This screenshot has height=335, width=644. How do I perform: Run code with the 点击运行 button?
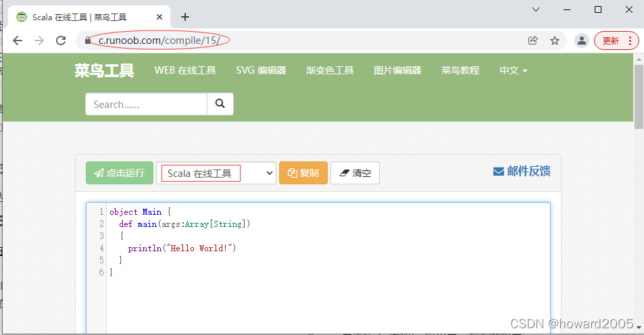coord(120,173)
